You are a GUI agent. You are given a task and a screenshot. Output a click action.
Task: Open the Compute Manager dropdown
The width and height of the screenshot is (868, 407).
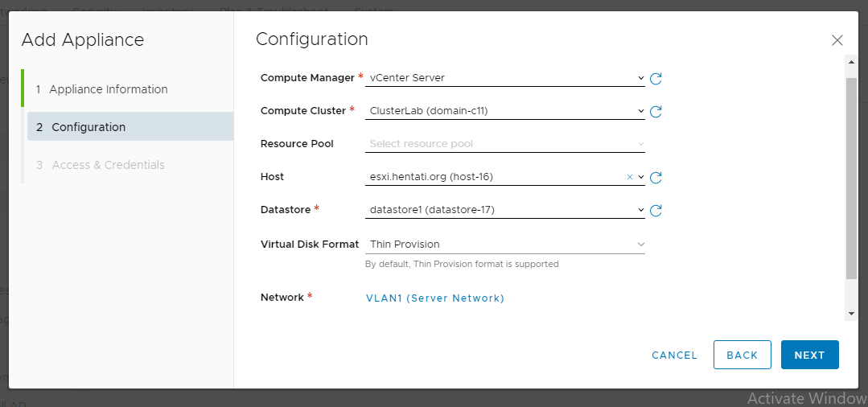pos(505,78)
